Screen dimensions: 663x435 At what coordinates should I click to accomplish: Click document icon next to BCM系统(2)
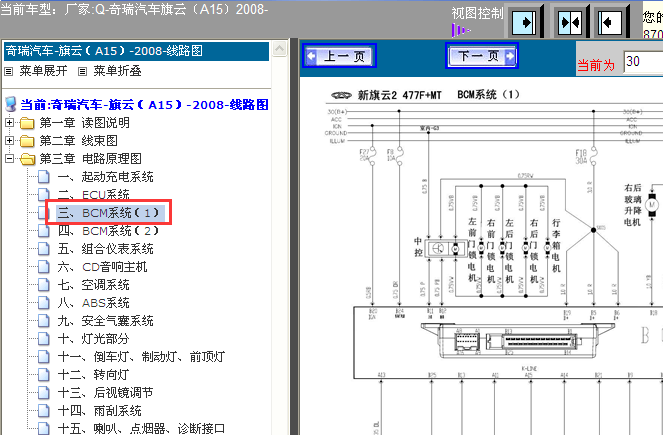point(44,231)
